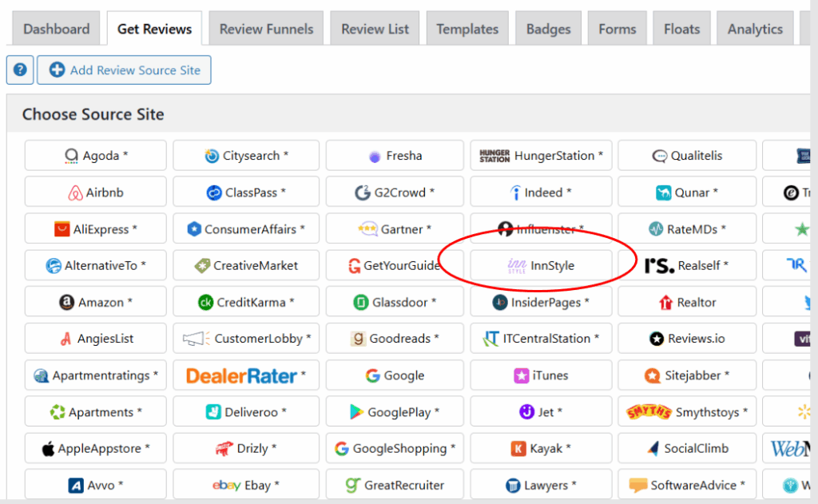Click the Airbnb logo icon
The height and width of the screenshot is (504, 818).
point(75,192)
